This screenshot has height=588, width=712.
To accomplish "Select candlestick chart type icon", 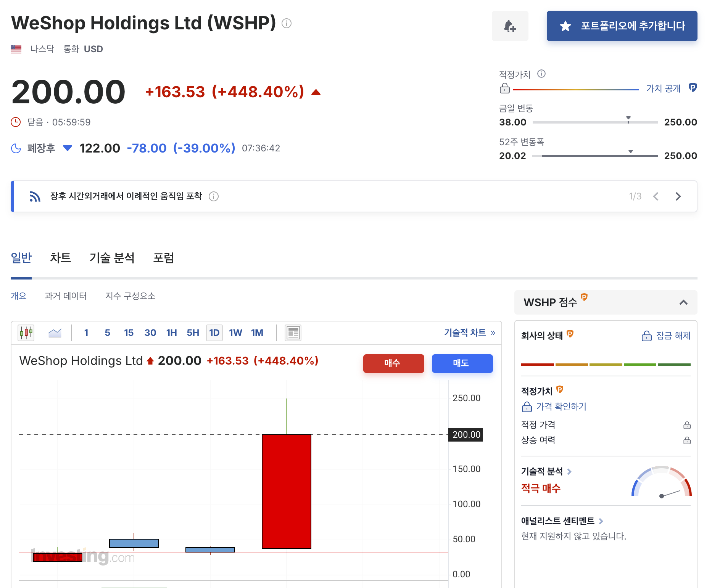I will 26,333.
